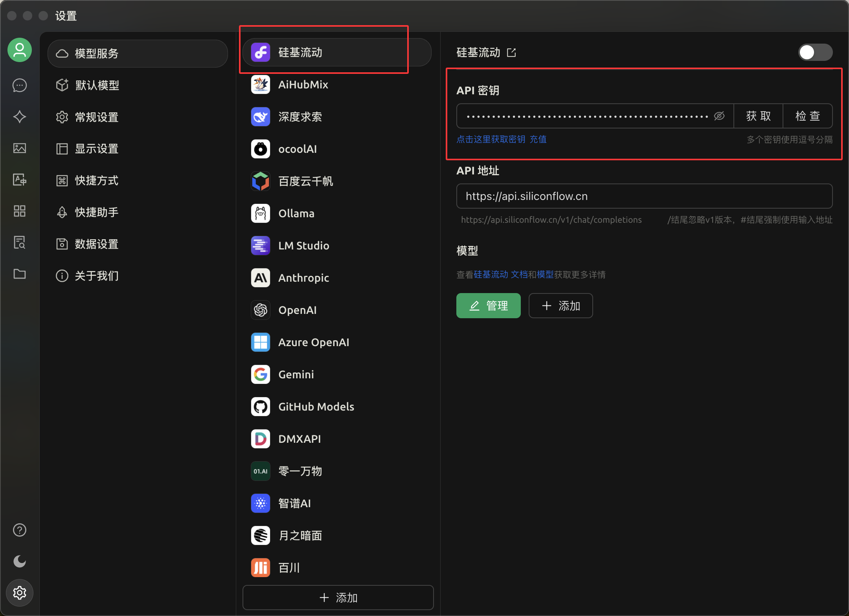Toggle dark mode via moon icon

[x=20, y=561]
